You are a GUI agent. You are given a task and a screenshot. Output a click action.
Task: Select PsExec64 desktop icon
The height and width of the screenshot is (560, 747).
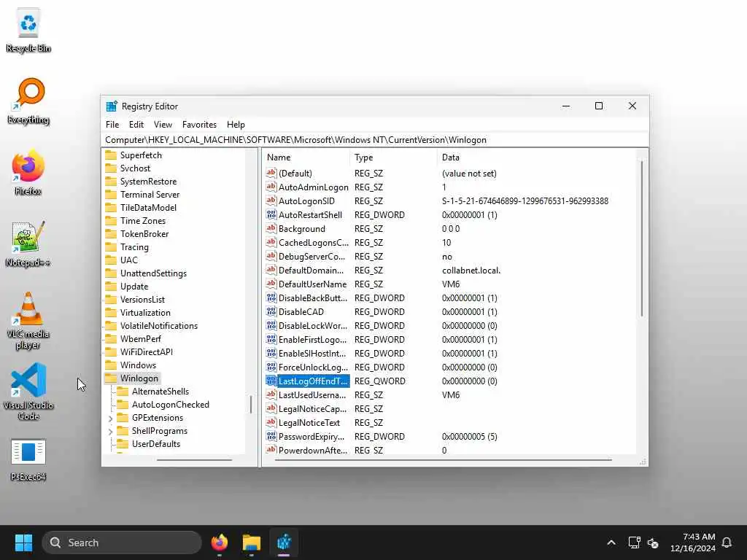point(28,460)
